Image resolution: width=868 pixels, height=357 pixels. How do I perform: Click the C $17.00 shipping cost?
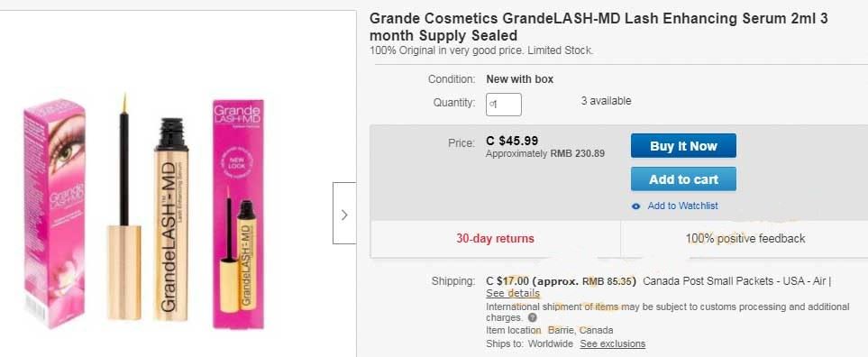507,280
